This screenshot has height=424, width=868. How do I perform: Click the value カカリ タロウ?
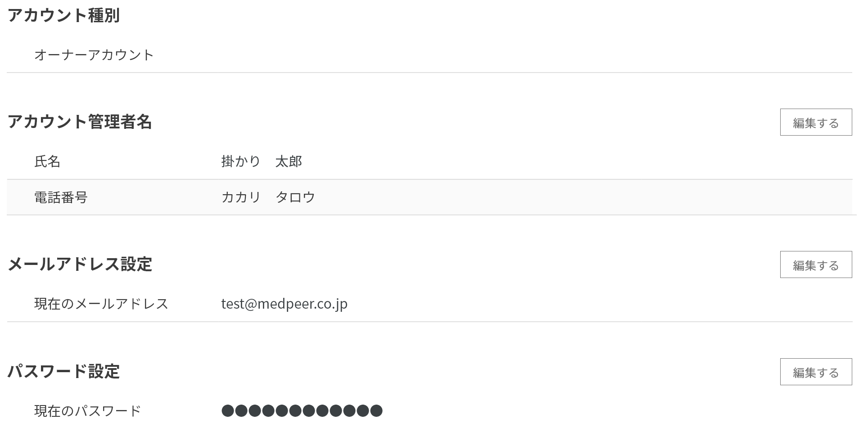click(x=268, y=197)
